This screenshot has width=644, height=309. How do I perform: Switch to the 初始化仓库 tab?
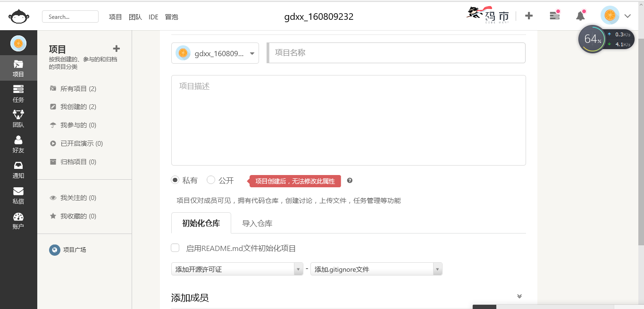point(201,223)
